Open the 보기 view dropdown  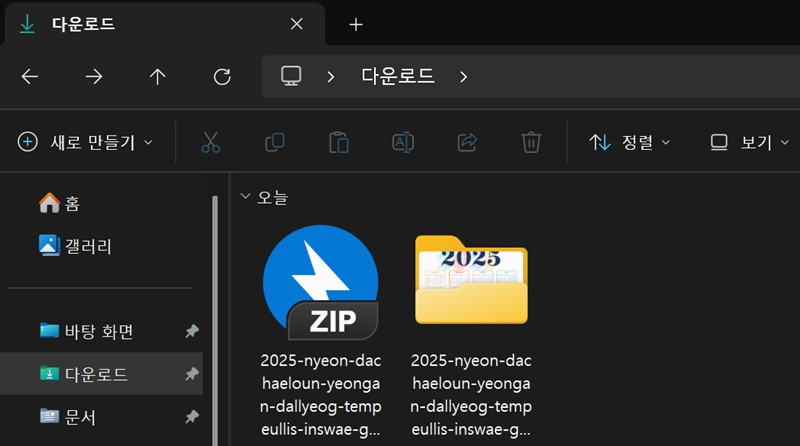pos(749,142)
